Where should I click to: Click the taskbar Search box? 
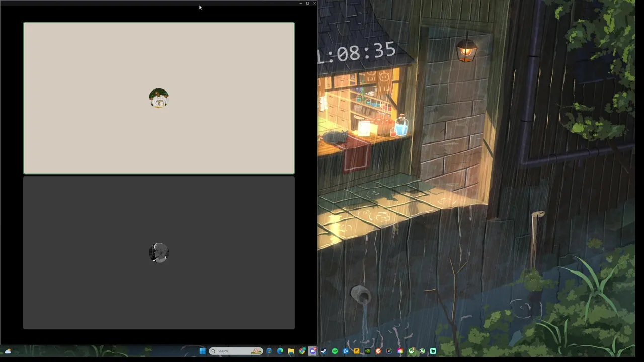point(236,351)
